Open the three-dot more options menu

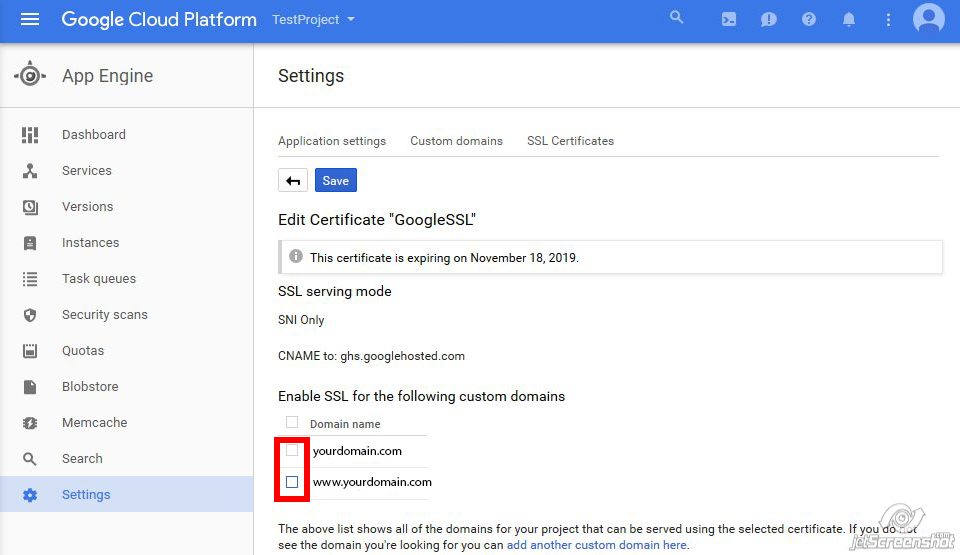[888, 19]
